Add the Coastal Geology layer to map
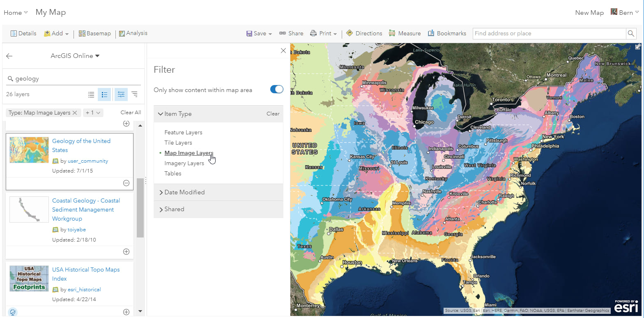 [x=126, y=252]
